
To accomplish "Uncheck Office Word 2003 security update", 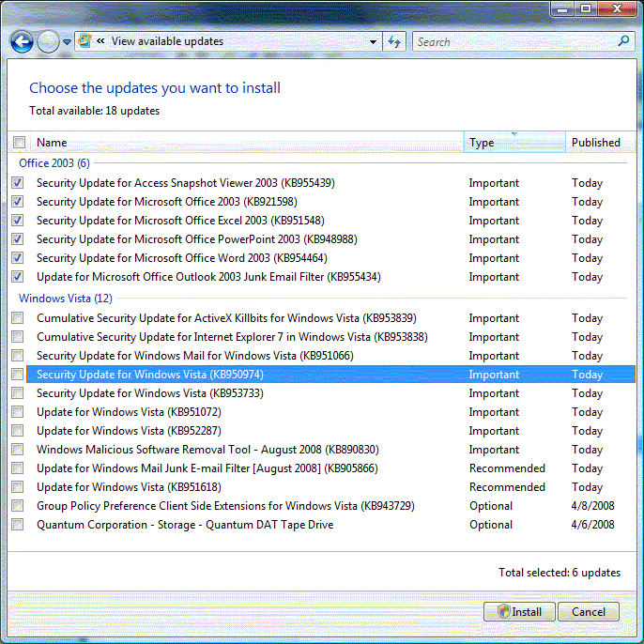I will [18, 258].
